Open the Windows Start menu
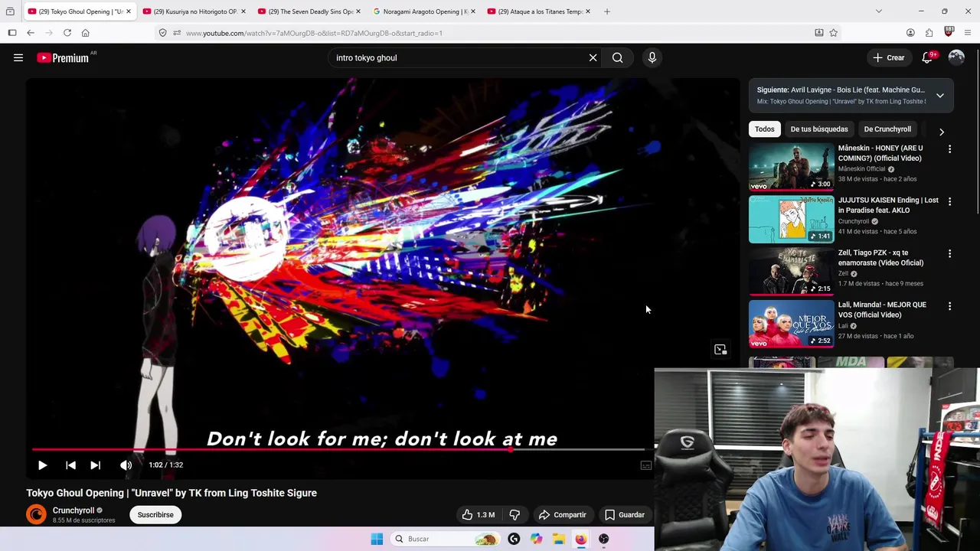This screenshot has width=980, height=551. [x=377, y=539]
